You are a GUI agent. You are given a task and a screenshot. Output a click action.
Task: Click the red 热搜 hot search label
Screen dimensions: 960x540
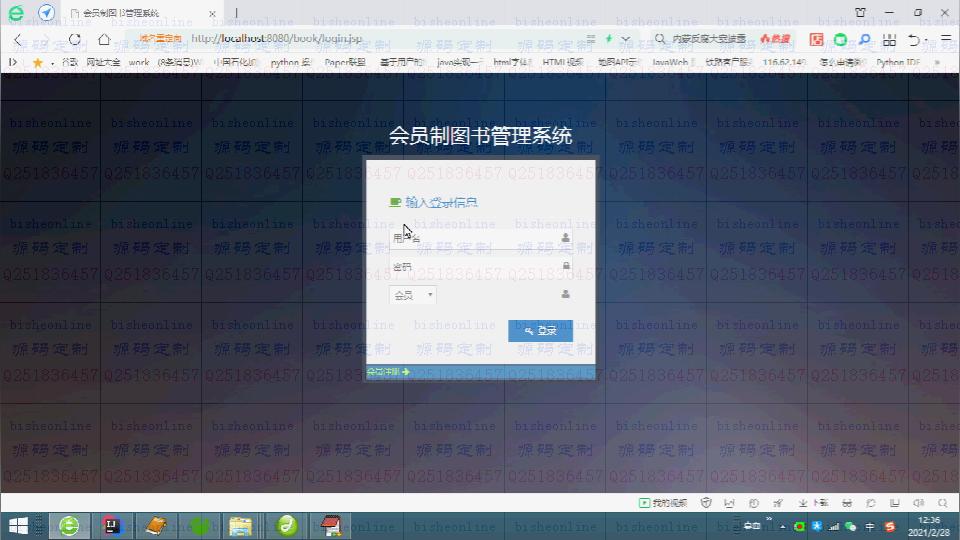tap(775, 39)
